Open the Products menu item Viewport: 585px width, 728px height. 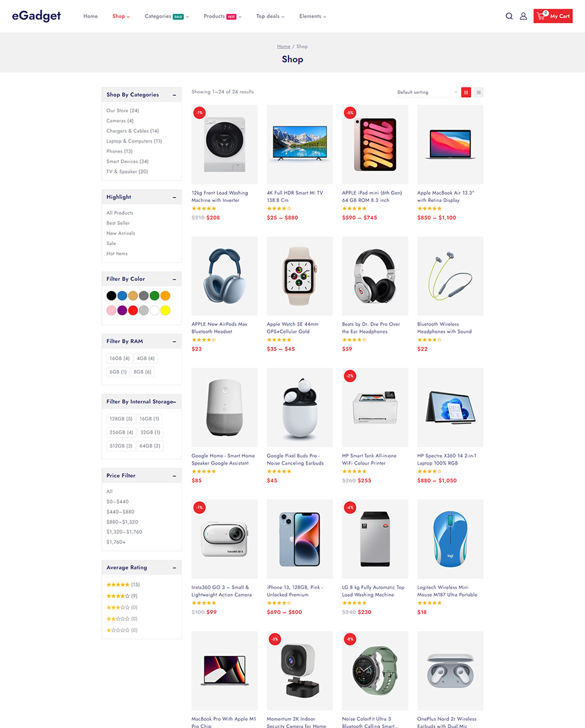pos(222,16)
